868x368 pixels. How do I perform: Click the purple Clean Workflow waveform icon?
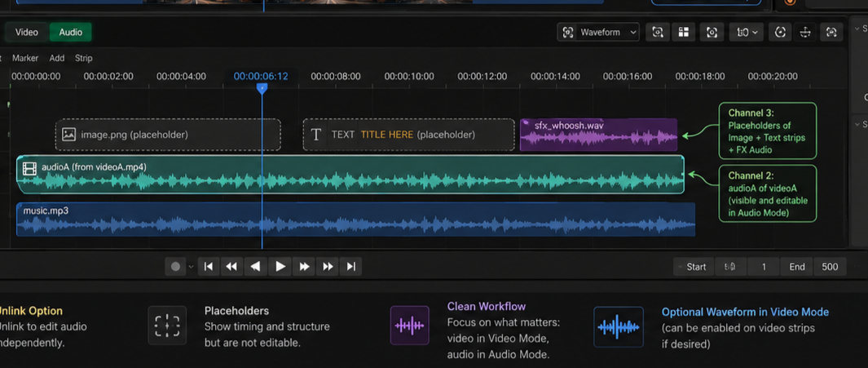410,326
